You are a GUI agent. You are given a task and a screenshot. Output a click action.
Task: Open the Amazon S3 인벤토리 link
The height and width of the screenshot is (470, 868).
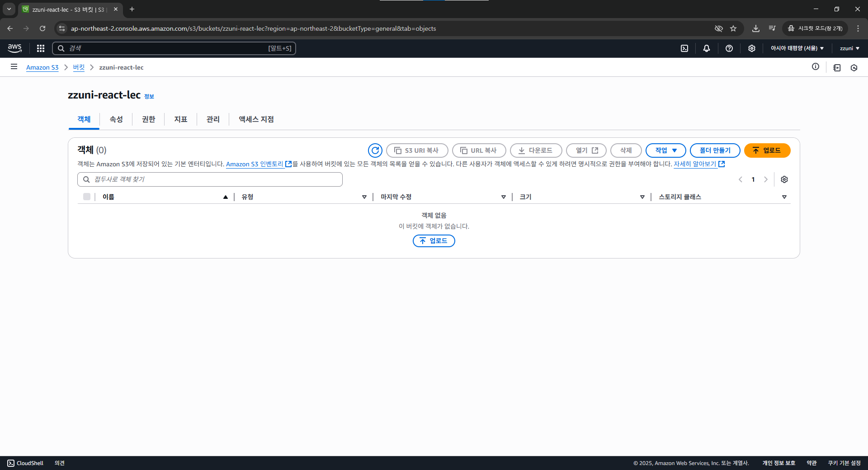click(259, 164)
